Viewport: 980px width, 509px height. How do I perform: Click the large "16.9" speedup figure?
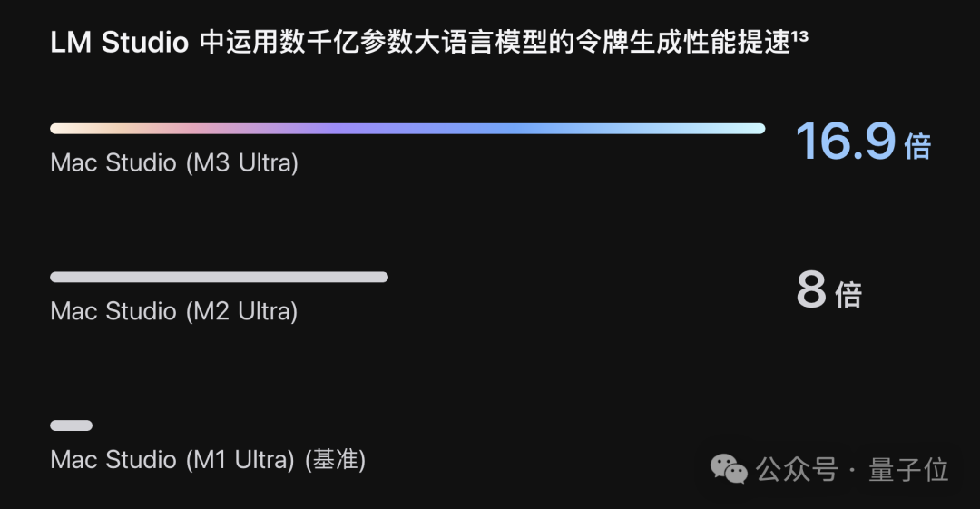point(846,142)
